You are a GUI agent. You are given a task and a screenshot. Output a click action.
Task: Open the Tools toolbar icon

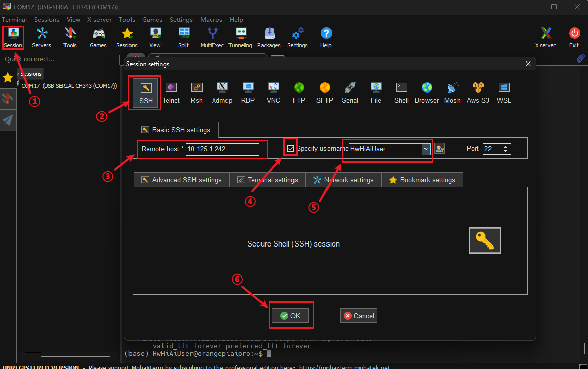click(x=70, y=38)
